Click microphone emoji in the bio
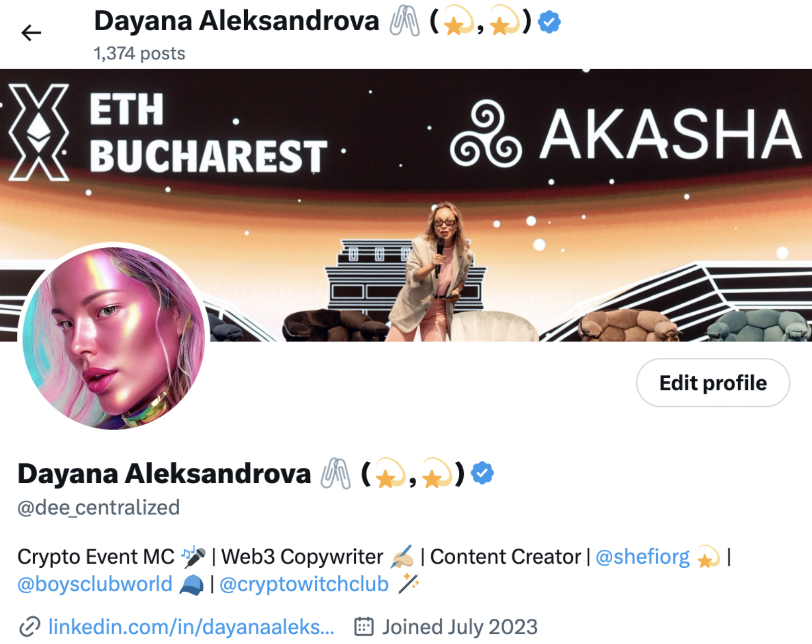This screenshot has width=812, height=644. point(194,557)
